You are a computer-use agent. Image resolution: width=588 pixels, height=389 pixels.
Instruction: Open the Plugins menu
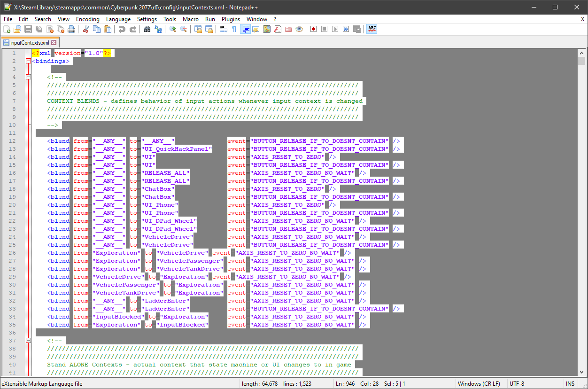(x=231, y=19)
